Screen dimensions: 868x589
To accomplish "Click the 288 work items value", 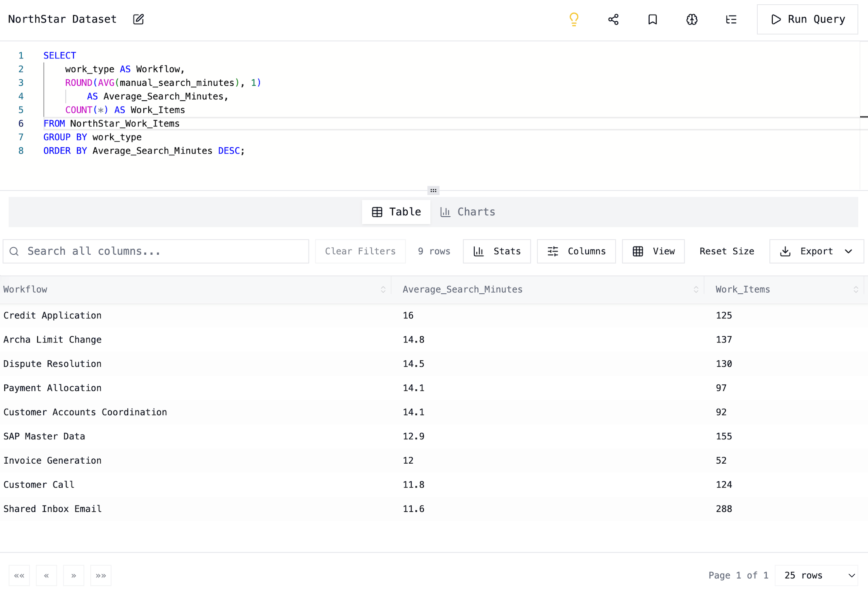I will click(724, 509).
